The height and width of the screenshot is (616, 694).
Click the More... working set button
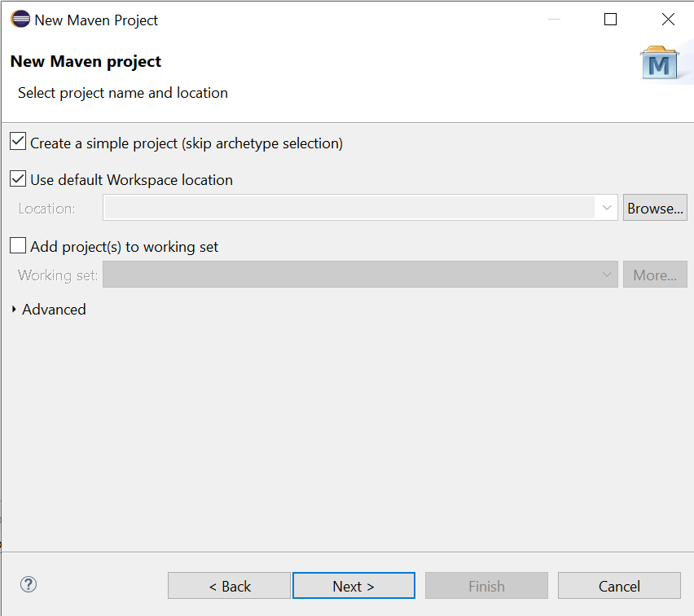coord(655,274)
